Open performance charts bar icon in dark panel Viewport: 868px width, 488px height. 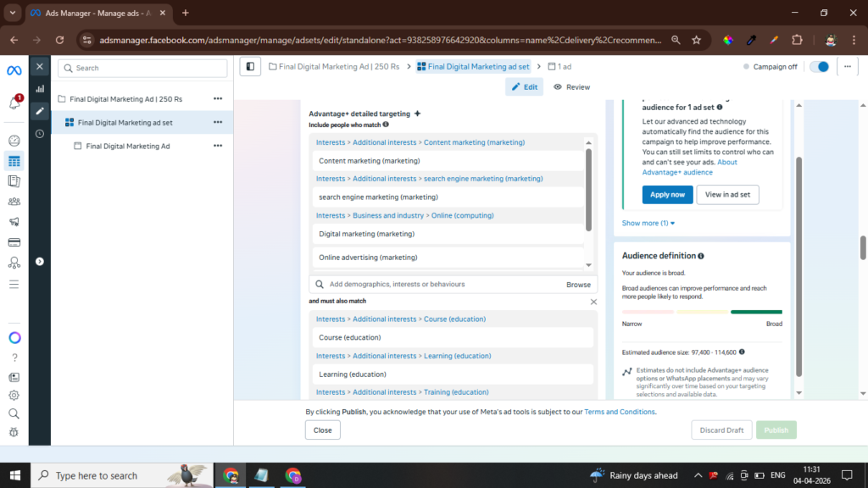click(x=40, y=88)
